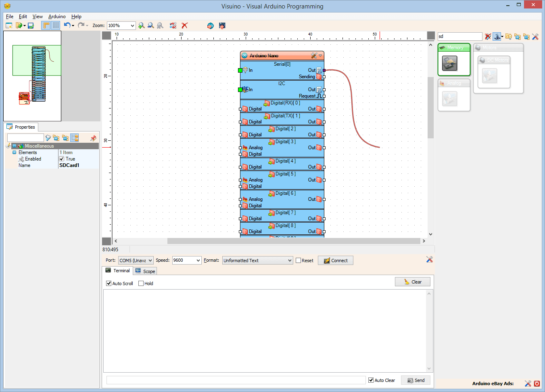The image size is (545, 392).
Task: Select the New project toolbar icon
Action: (x=9, y=25)
